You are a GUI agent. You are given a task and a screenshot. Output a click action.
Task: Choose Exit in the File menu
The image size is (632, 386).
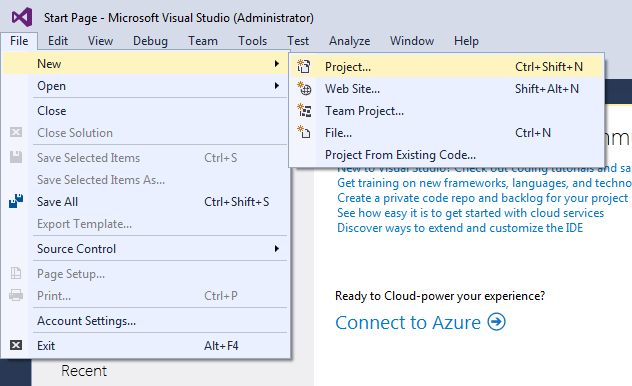146,346
